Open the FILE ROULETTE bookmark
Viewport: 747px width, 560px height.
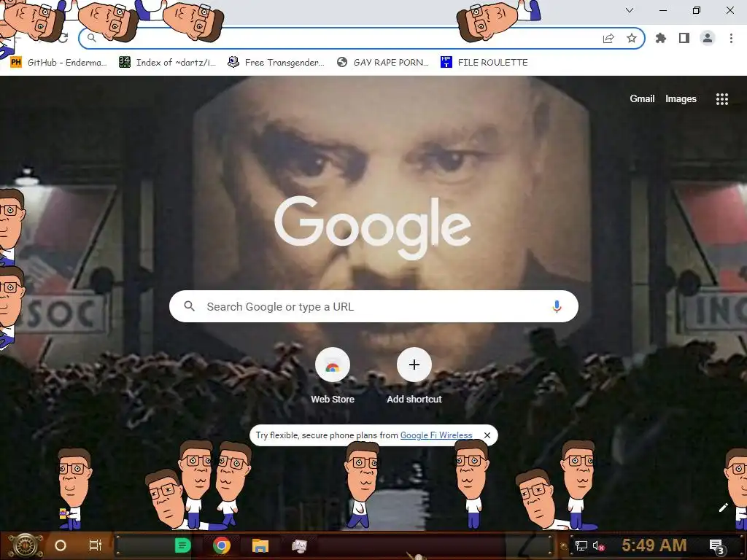click(x=484, y=63)
